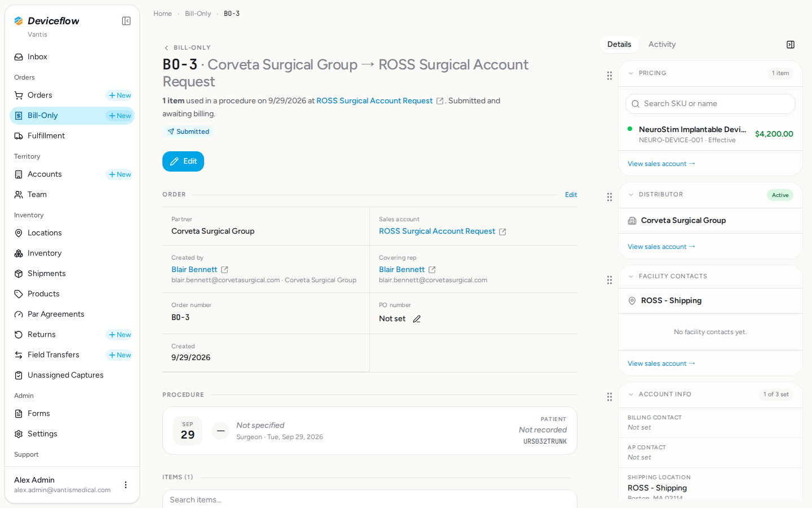
Task: Open external icon next to sales account field
Action: point(502,232)
